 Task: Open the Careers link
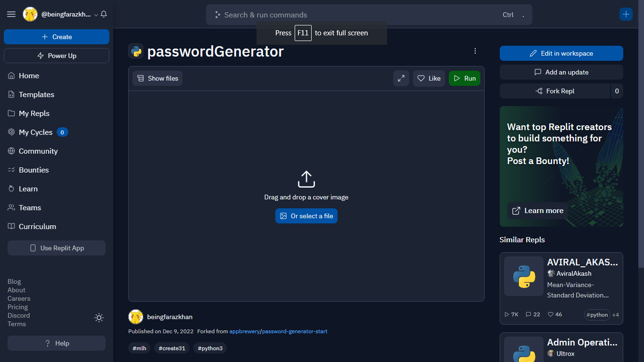click(19, 298)
